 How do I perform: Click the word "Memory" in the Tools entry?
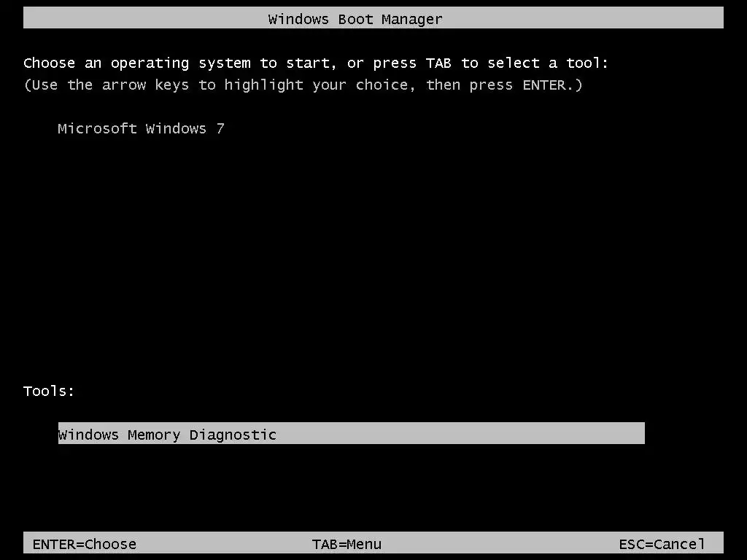click(x=154, y=435)
